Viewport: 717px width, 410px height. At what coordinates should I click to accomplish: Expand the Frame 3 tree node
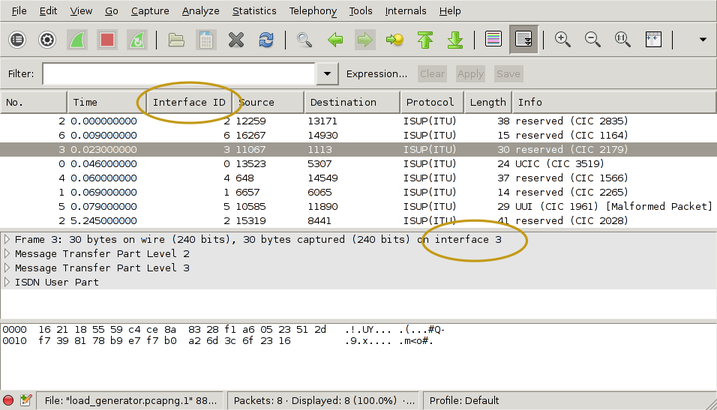[x=7, y=239]
